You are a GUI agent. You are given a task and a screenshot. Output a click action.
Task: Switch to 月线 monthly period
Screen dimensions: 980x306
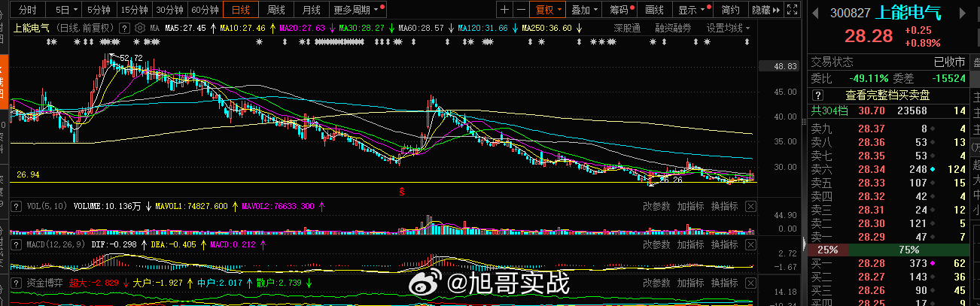click(310, 10)
